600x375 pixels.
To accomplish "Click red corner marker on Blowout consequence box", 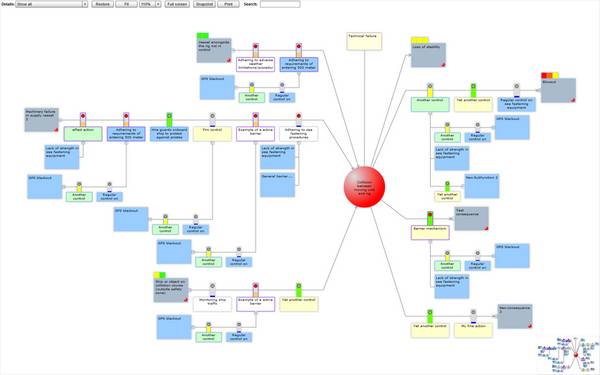I will [573, 100].
